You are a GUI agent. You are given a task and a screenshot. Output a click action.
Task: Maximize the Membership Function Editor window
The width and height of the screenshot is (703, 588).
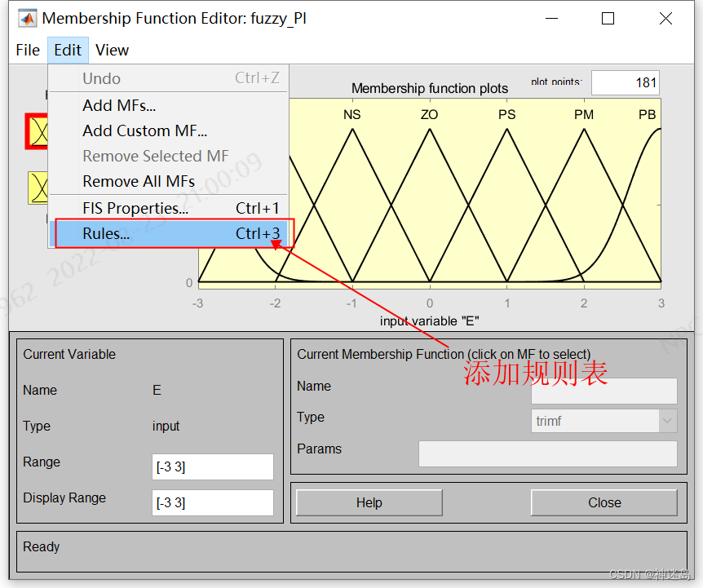(x=608, y=19)
